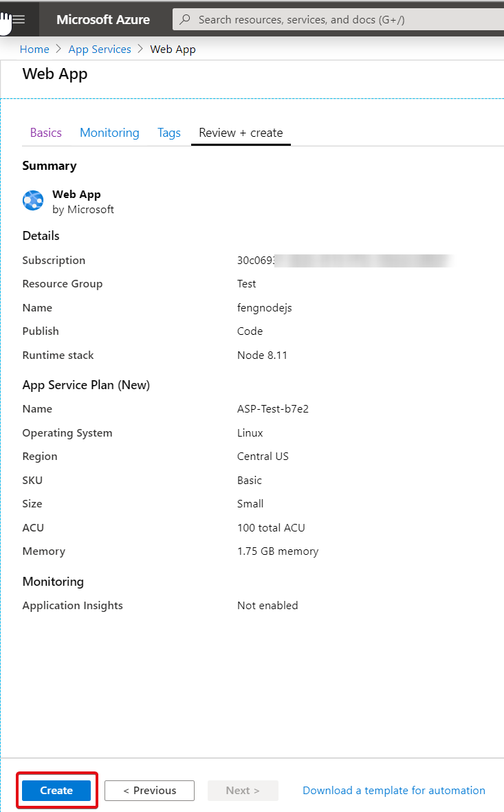Select the Runtime stack value Node 8.11

(x=262, y=355)
